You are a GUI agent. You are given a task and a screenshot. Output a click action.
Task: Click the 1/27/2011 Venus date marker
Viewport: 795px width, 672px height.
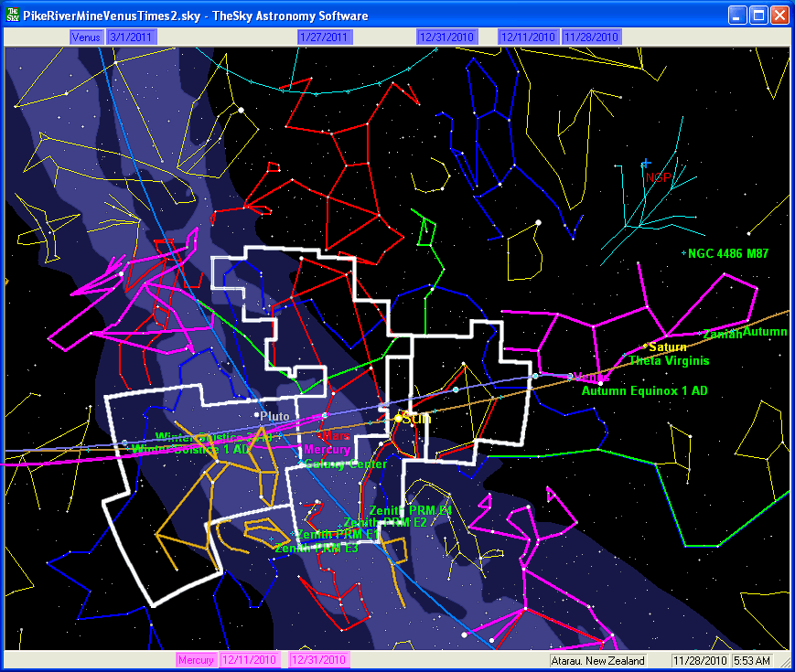tap(324, 37)
